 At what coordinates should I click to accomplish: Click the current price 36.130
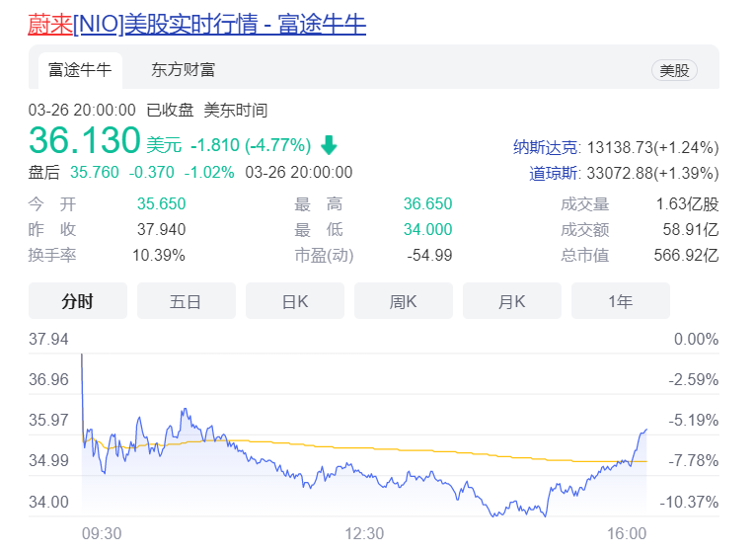[x=85, y=141]
